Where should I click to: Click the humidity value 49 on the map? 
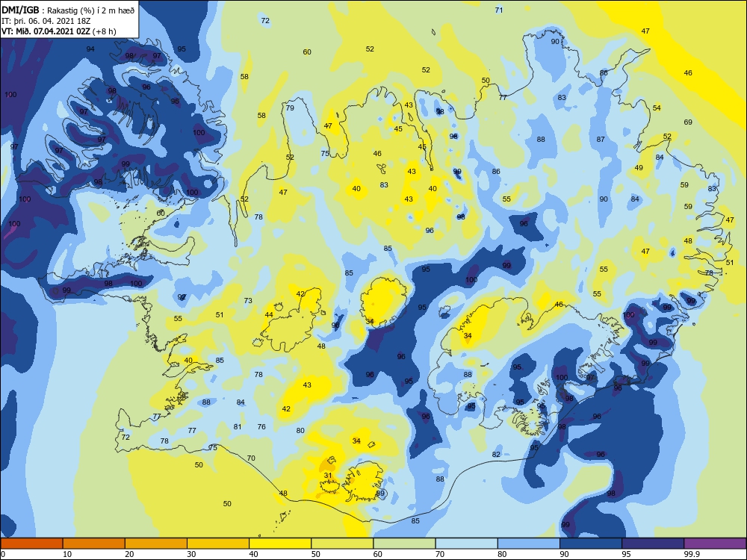click(639, 167)
